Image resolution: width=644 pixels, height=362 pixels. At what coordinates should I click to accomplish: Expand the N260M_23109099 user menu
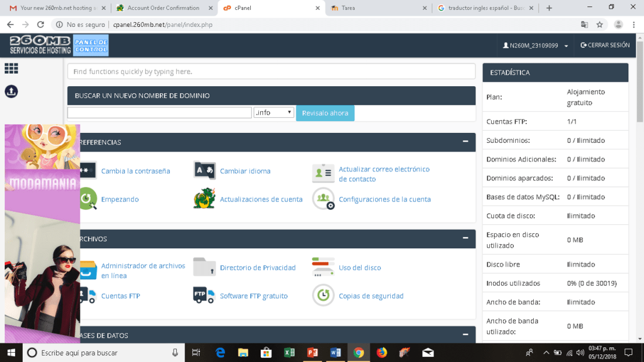(x=536, y=46)
